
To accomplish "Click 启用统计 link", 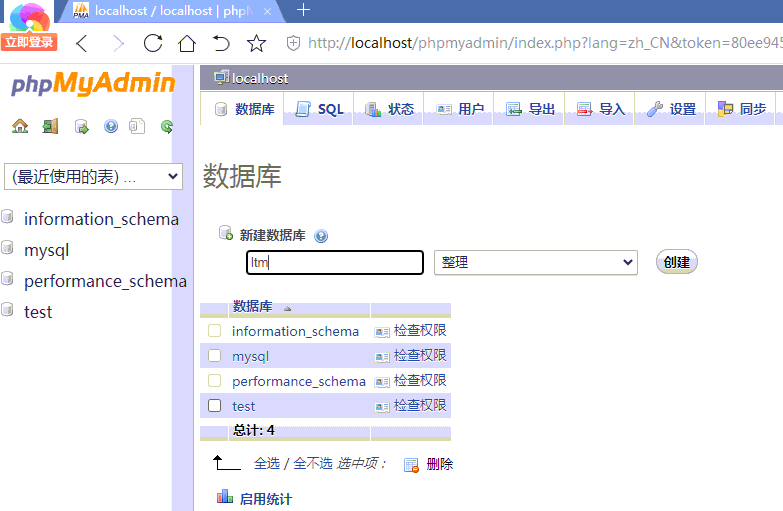I will click(x=266, y=499).
